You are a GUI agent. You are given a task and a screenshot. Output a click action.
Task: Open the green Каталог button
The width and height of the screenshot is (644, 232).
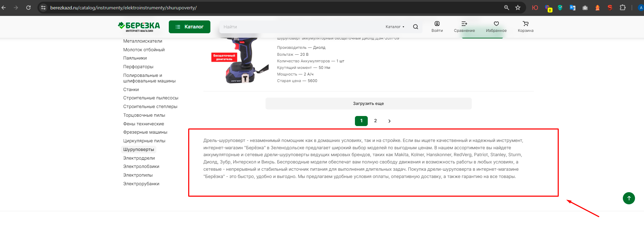(x=190, y=27)
